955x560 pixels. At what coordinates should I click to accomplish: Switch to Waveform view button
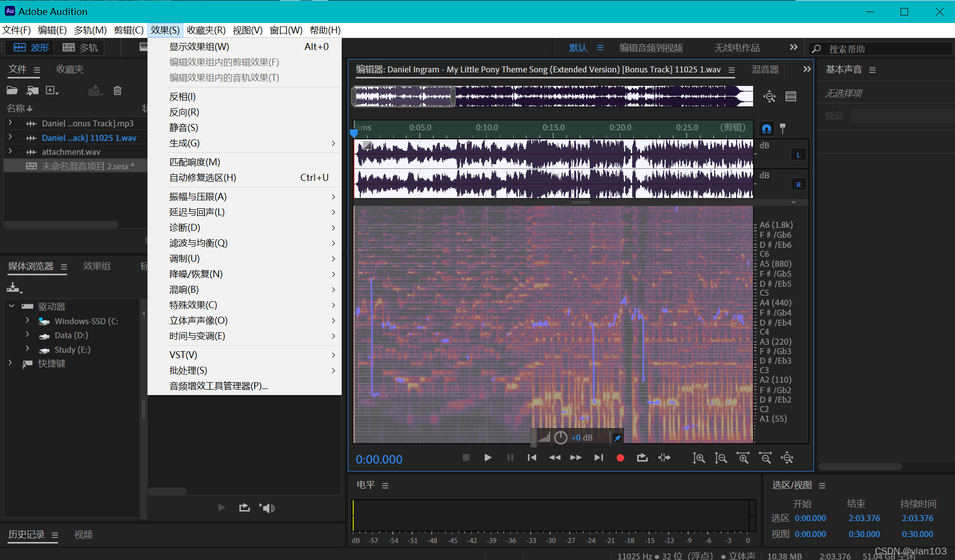click(x=31, y=47)
